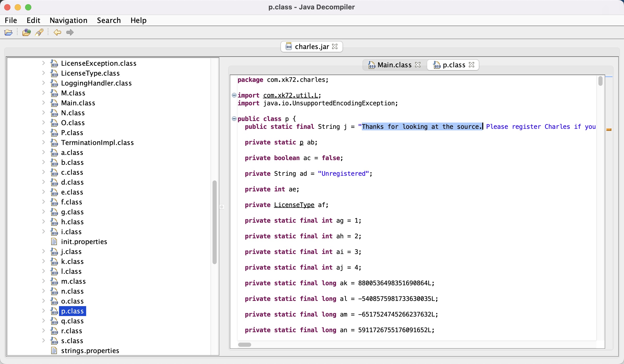The height and width of the screenshot is (364, 624).
Task: Click the c.class file icon
Action: 54,172
